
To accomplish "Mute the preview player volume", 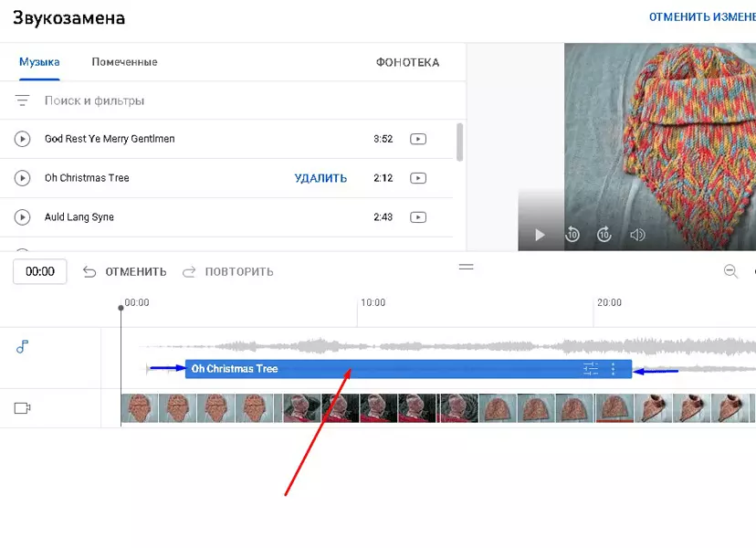I will (x=637, y=235).
